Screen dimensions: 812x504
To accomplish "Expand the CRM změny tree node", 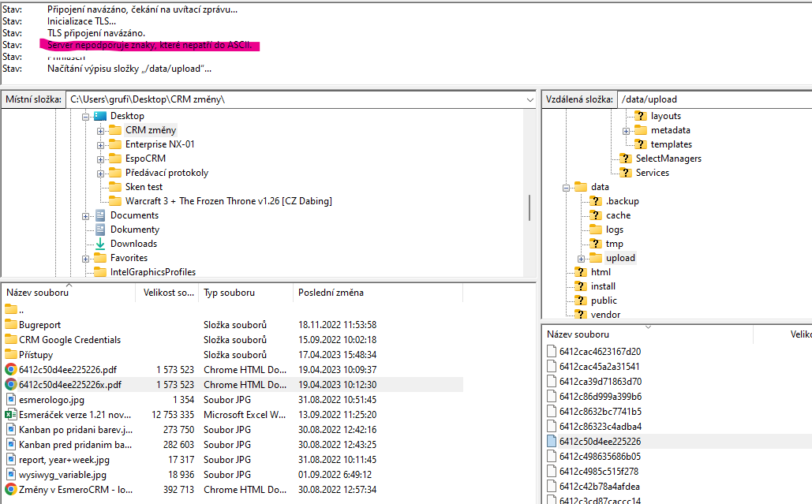I will [x=101, y=130].
